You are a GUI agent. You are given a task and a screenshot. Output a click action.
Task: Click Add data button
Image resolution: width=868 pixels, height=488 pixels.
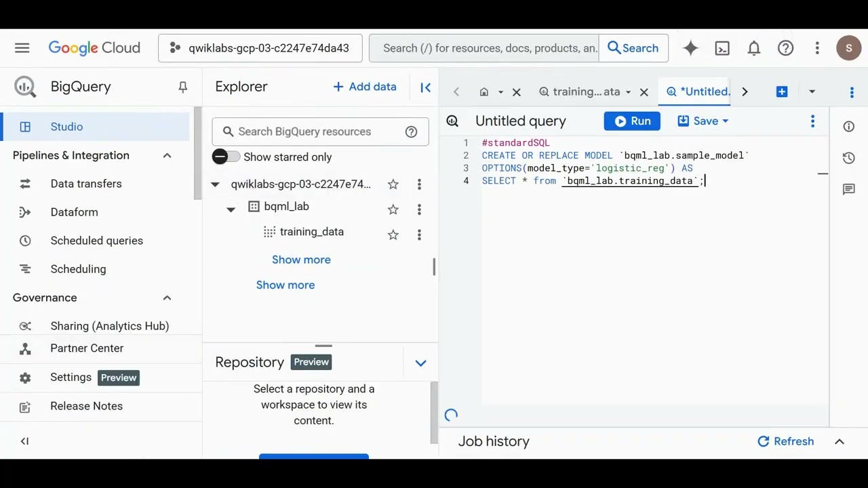pos(365,87)
